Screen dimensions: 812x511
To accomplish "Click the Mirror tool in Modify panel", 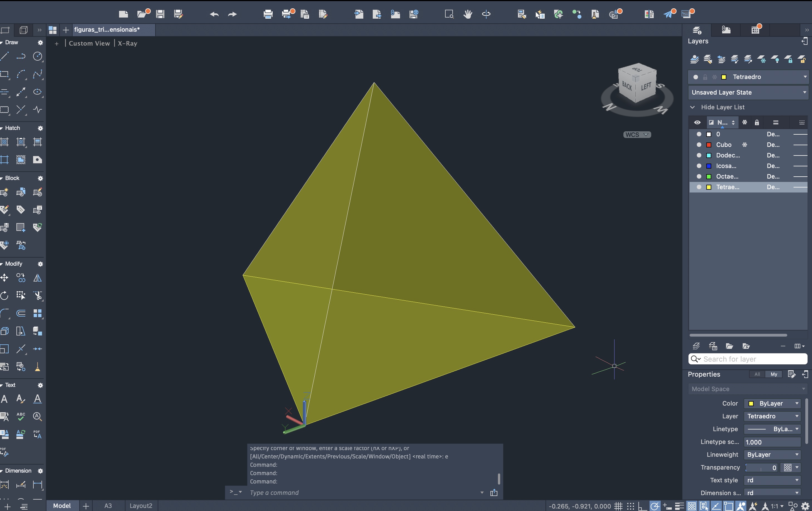I will [x=38, y=278].
